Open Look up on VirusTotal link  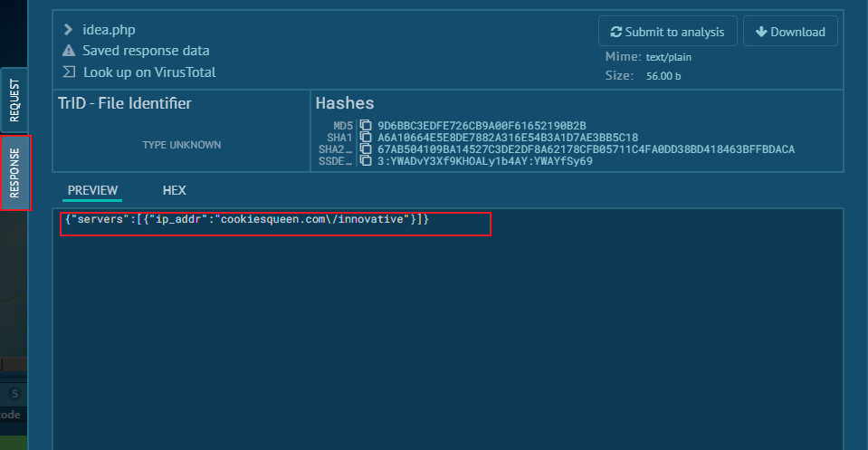click(x=149, y=72)
